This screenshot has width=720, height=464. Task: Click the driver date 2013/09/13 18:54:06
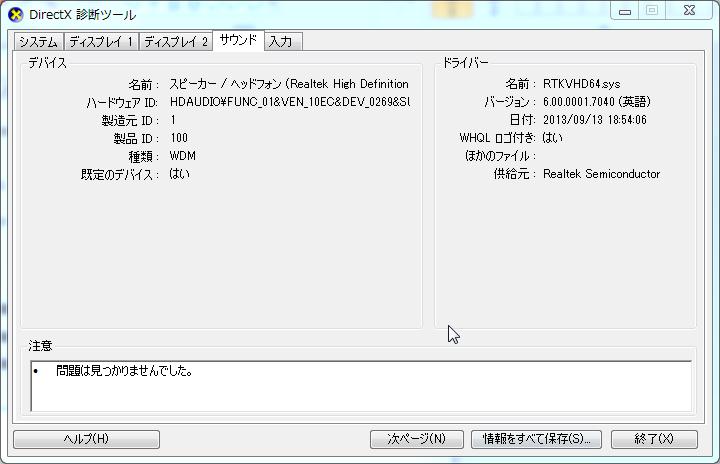point(595,120)
